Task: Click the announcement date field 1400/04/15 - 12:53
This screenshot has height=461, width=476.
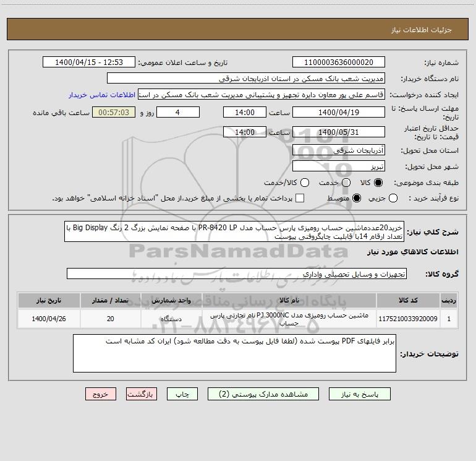Action: click(x=89, y=62)
